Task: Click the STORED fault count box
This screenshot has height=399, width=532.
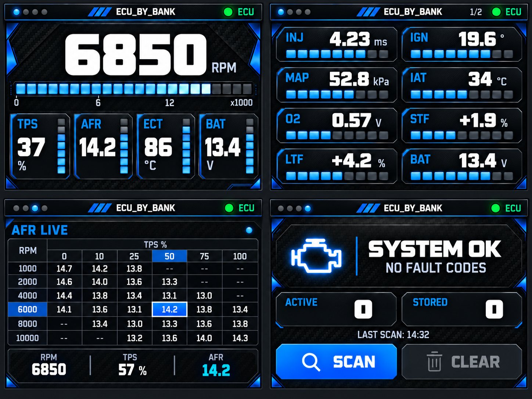Action: click(x=462, y=309)
